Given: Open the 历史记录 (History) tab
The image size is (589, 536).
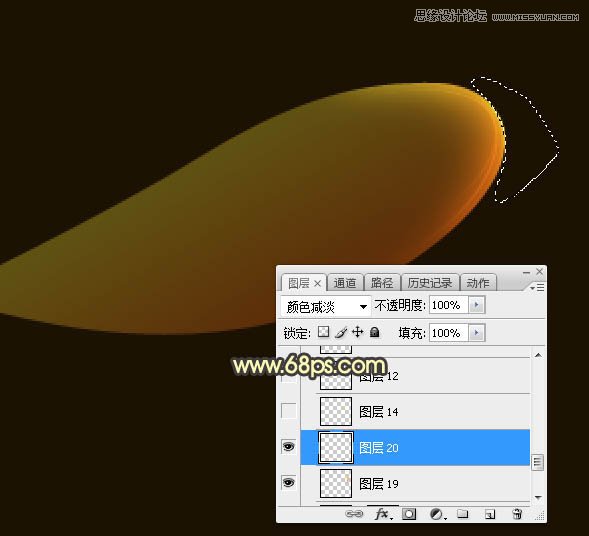Looking at the screenshot, I should [430, 283].
